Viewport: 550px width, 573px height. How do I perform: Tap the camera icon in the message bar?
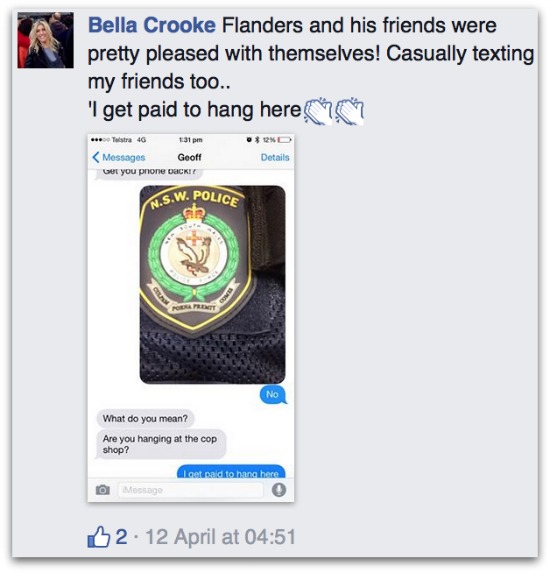pyautogui.click(x=103, y=490)
